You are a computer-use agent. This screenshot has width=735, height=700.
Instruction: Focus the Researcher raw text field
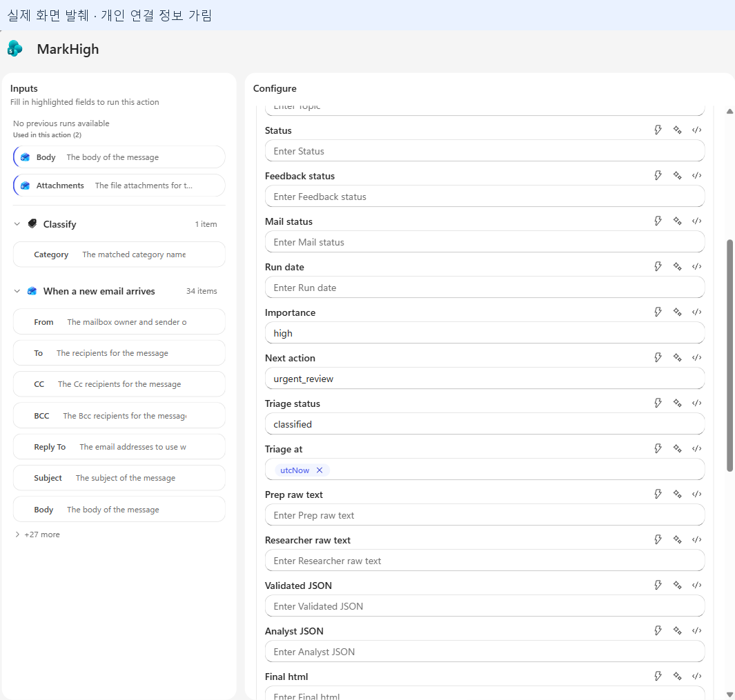pyautogui.click(x=484, y=561)
